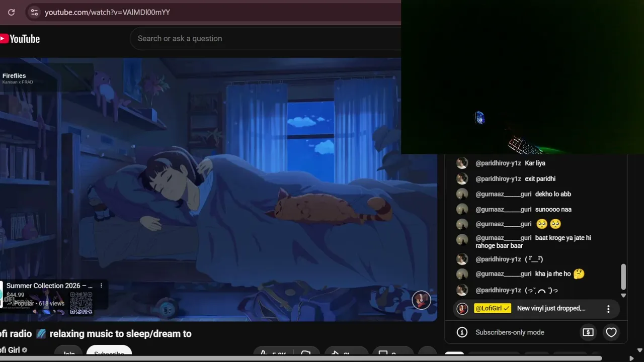This screenshot has width=644, height=362.
Task: Click the yellow @LofiGirl owner badge
Action: [493, 308]
